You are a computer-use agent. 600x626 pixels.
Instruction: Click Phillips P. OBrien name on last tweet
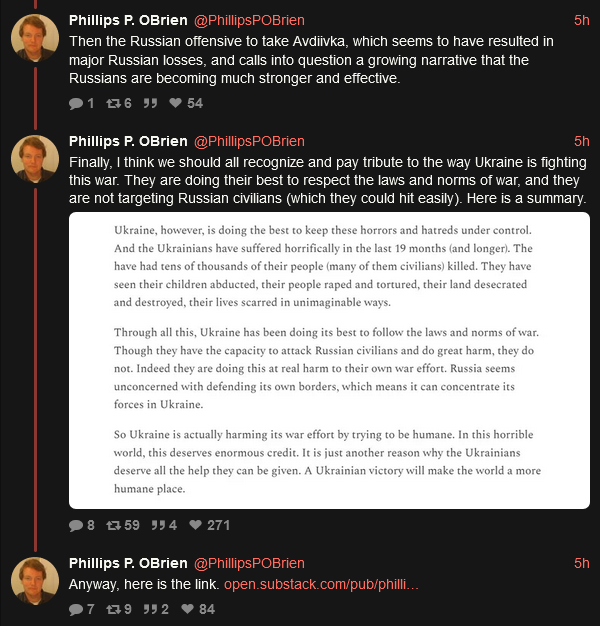[x=125, y=564]
